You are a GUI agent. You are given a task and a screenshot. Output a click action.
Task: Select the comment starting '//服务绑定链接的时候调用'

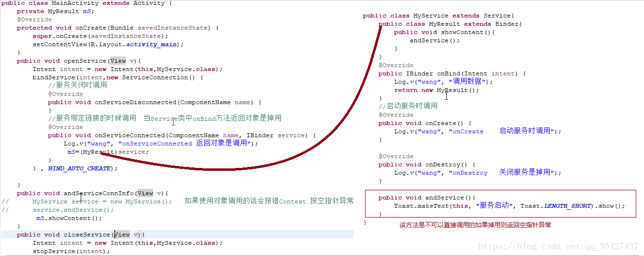coord(165,118)
